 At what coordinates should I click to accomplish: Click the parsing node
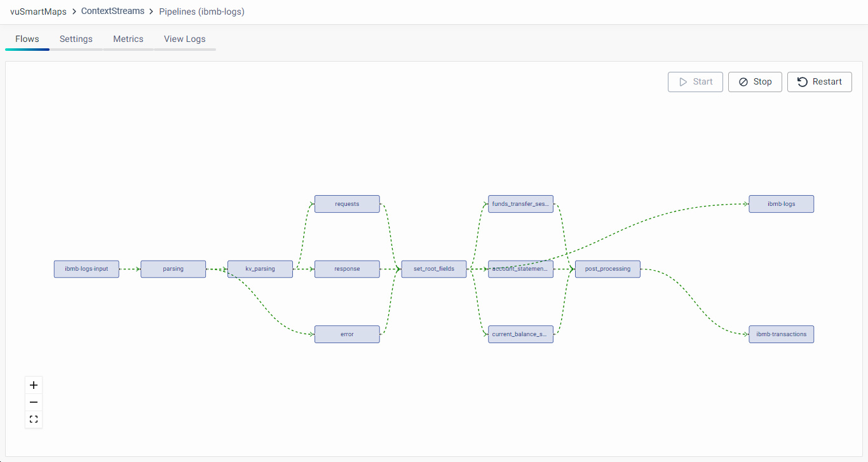[x=173, y=269]
